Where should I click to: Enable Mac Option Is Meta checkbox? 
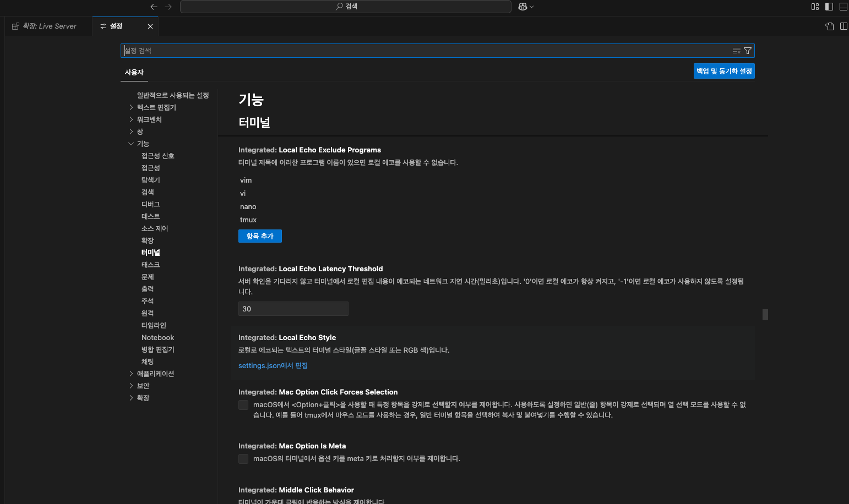tap(243, 459)
